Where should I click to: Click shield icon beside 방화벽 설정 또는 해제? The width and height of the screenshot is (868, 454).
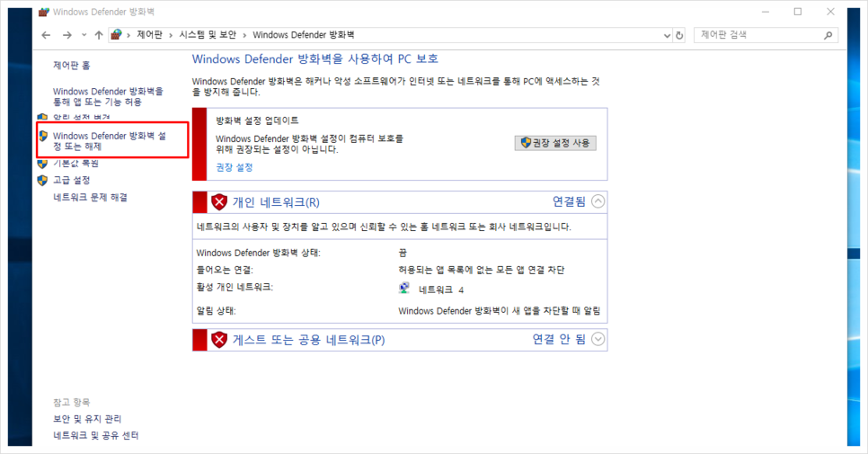coord(43,137)
